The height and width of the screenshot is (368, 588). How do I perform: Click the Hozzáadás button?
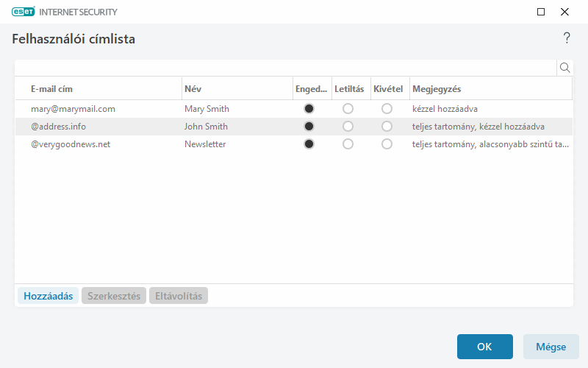coord(48,296)
